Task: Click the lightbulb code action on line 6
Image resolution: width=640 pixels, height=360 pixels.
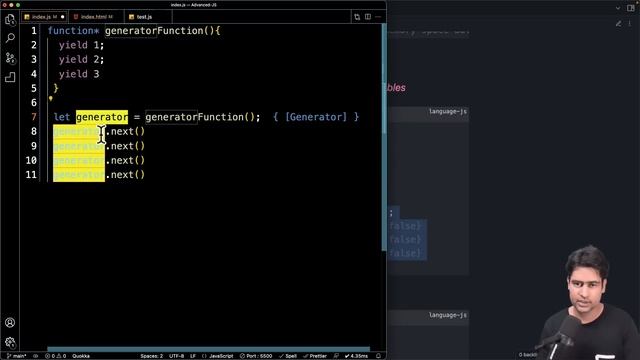Action: point(51,98)
